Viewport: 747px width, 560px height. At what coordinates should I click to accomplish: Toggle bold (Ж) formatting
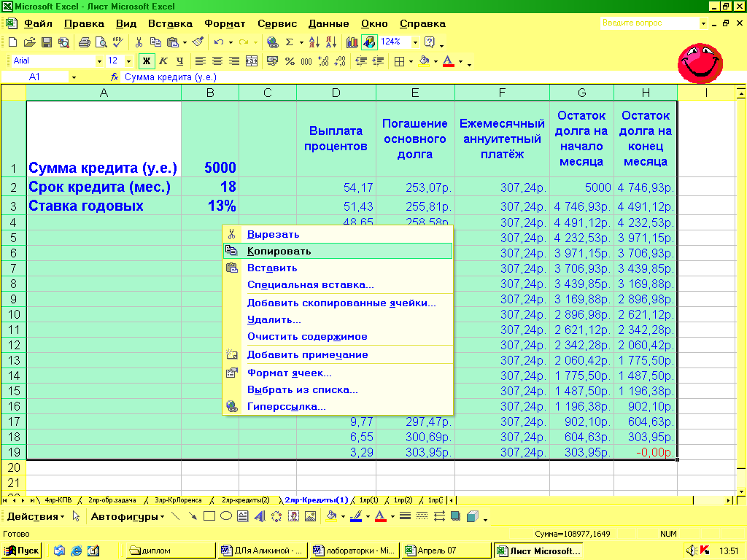click(147, 61)
